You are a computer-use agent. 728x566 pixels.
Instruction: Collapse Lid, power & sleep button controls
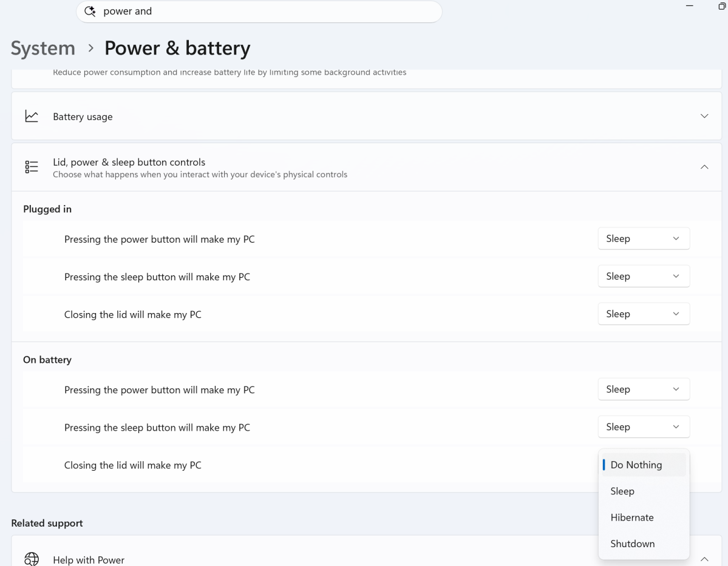tap(704, 167)
